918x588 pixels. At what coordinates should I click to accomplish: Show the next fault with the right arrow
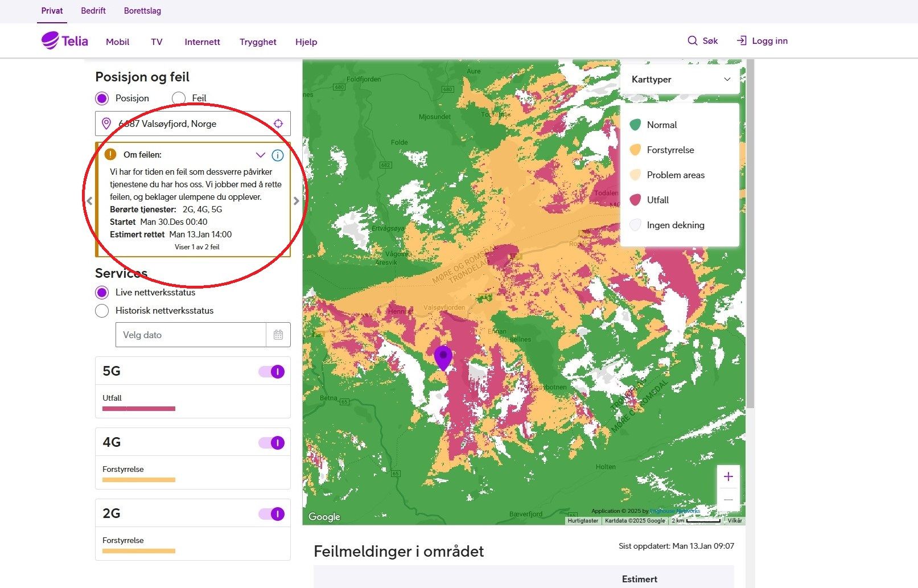click(297, 200)
